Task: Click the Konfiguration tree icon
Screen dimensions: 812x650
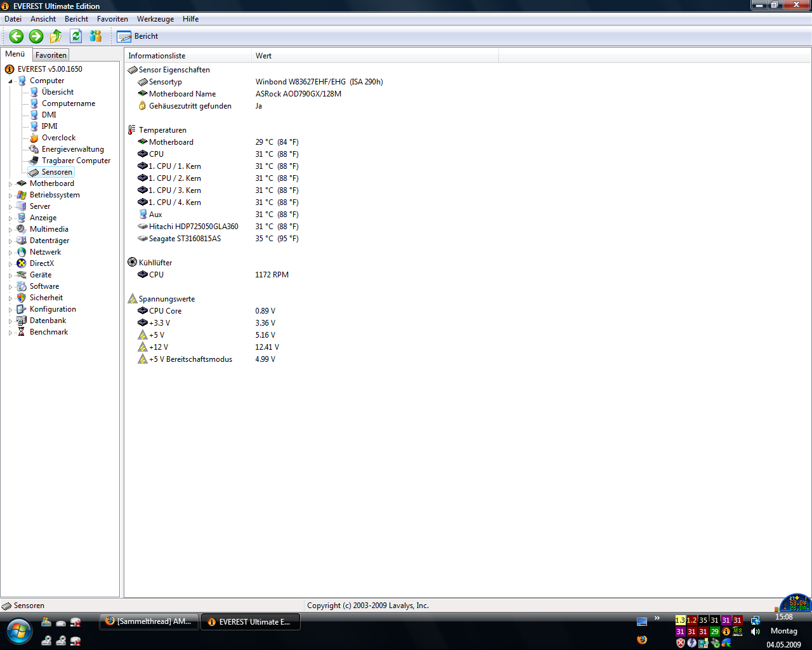Action: click(22, 309)
